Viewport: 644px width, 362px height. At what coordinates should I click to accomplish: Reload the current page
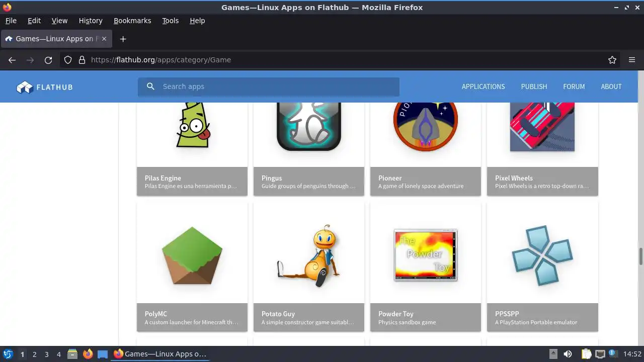click(x=48, y=60)
